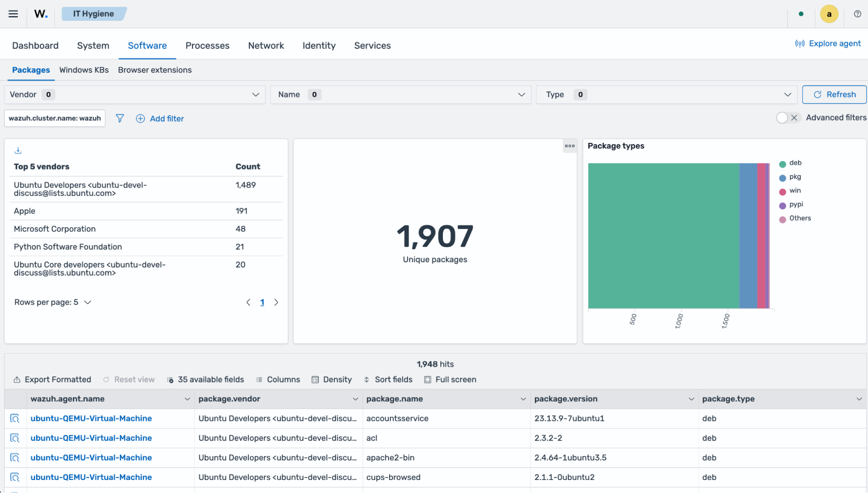Open package.vendor column header menu
868x493 pixels.
tap(355, 399)
